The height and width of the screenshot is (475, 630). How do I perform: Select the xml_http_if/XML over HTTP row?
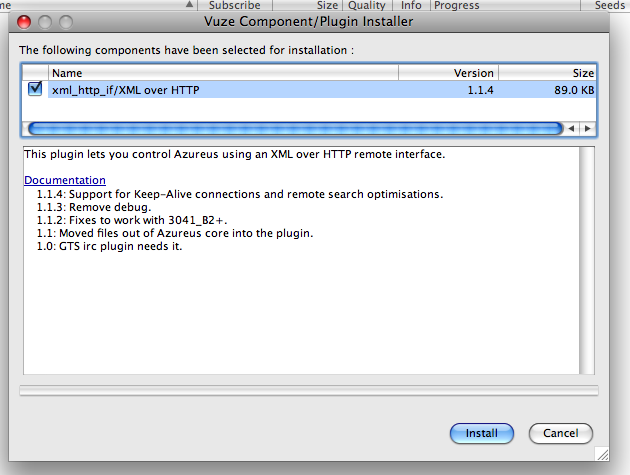[x=309, y=90]
